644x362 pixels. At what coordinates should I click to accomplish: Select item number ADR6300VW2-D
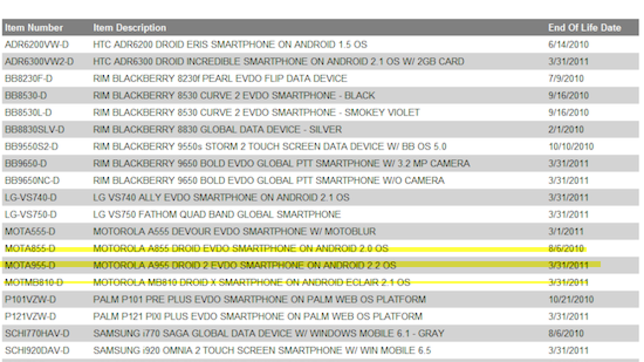(x=39, y=62)
